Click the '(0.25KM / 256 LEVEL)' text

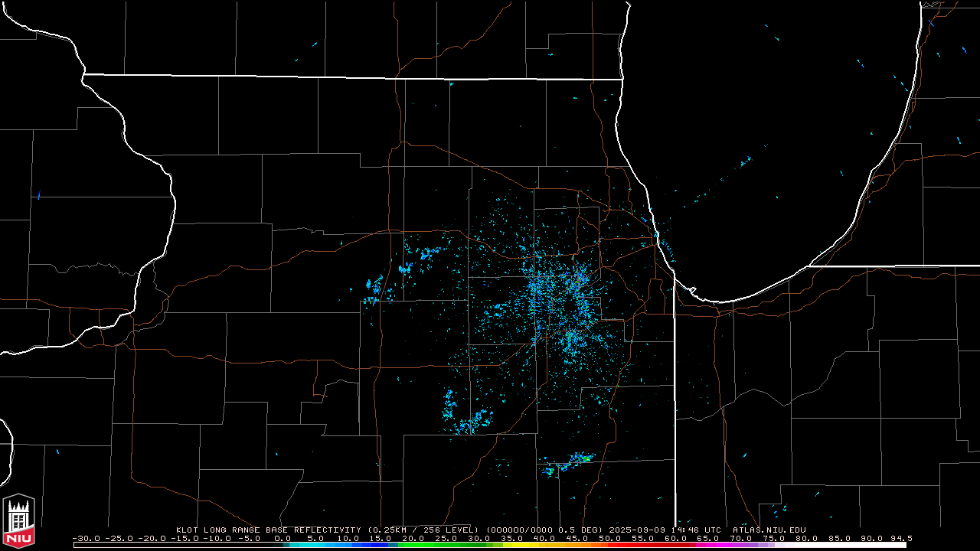[423, 530]
